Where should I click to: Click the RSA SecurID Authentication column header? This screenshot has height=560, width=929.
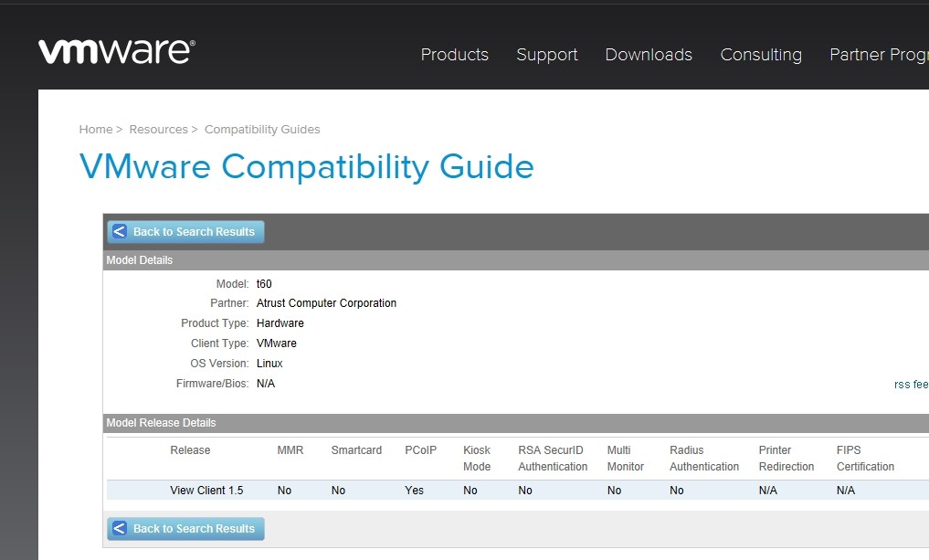point(553,458)
